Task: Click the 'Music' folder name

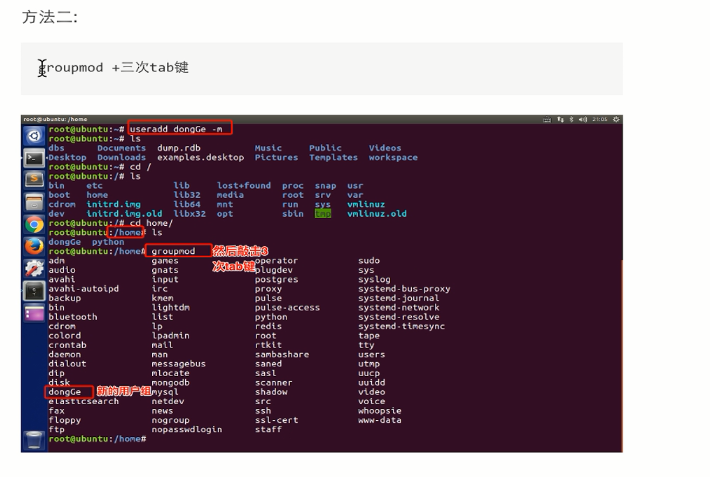Action: pos(268,148)
